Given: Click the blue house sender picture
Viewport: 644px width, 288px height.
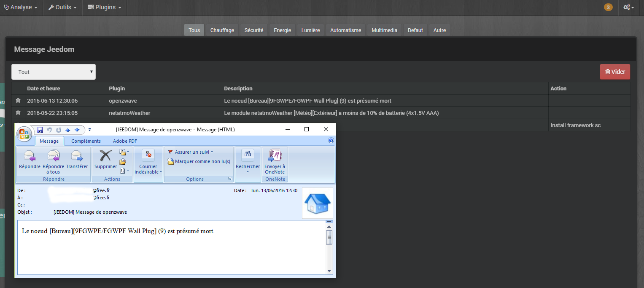Looking at the screenshot, I should pyautogui.click(x=318, y=203).
